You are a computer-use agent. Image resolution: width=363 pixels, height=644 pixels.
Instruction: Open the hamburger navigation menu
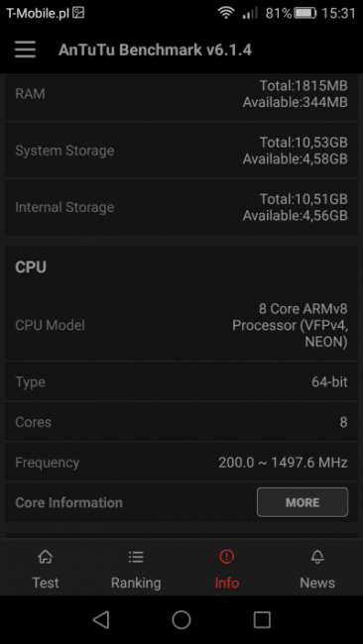pyautogui.click(x=25, y=50)
